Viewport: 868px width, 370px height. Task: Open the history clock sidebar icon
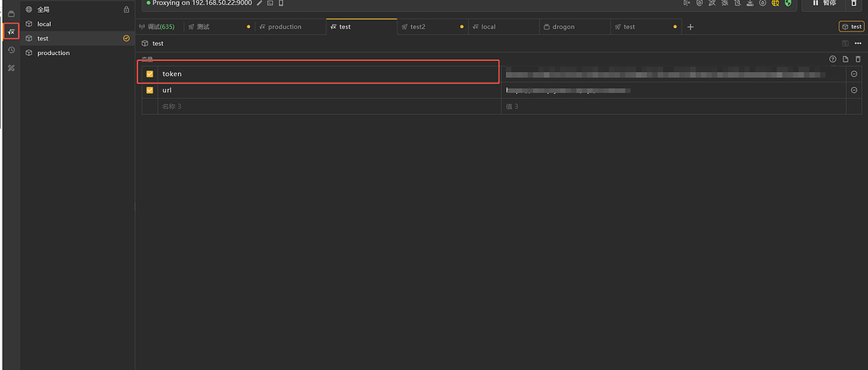(11, 50)
